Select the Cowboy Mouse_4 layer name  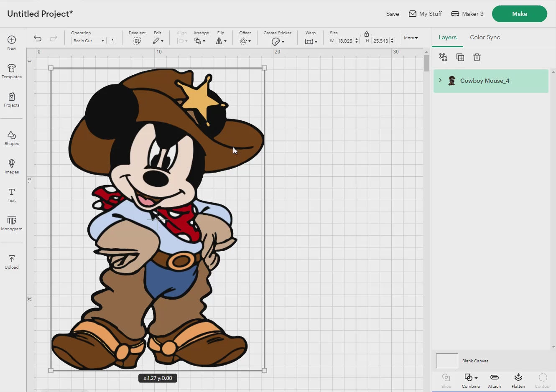[485, 81]
